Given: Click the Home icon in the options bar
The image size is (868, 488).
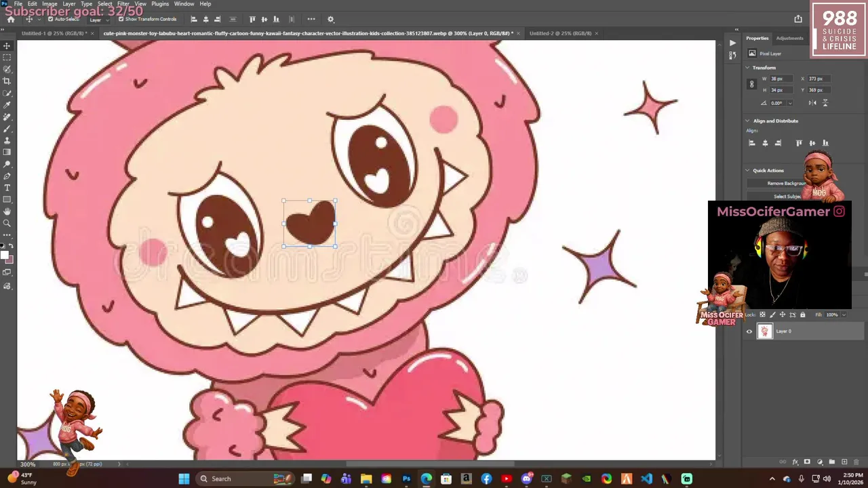Looking at the screenshot, I should pos(11,19).
